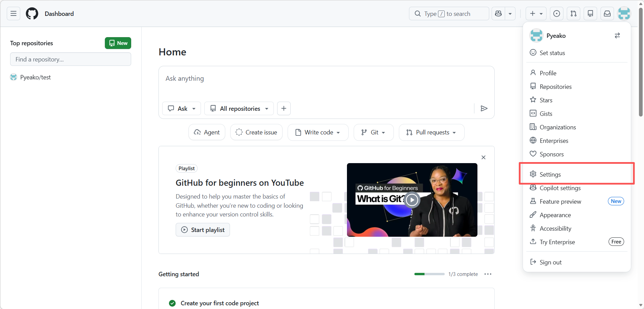Image resolution: width=644 pixels, height=309 pixels.
Task: Go to Repositories in user menu
Action: point(577,86)
